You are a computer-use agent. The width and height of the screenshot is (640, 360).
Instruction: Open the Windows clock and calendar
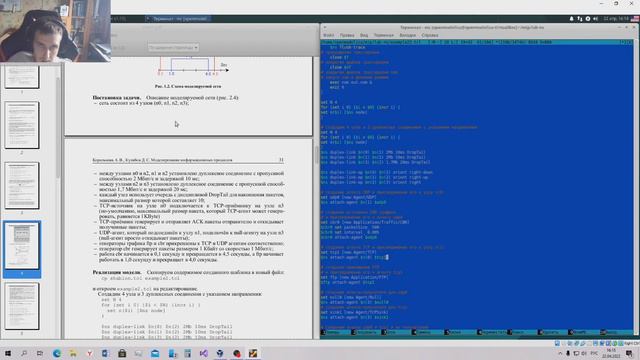coord(611,353)
